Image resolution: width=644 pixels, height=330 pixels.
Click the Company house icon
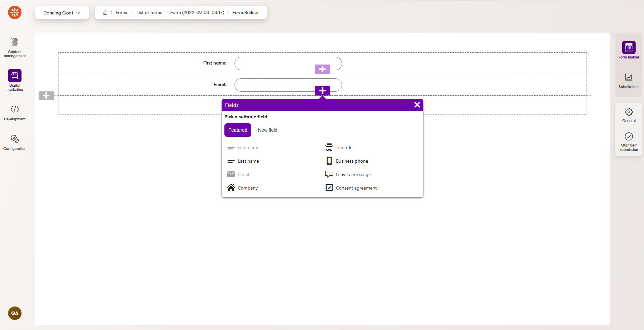(x=231, y=188)
